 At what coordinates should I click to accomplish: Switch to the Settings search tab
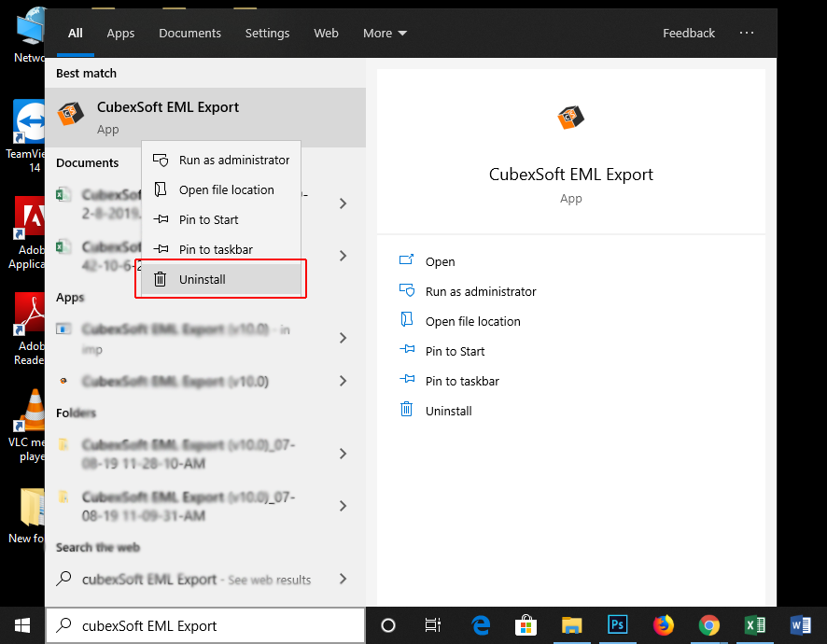pos(267,34)
